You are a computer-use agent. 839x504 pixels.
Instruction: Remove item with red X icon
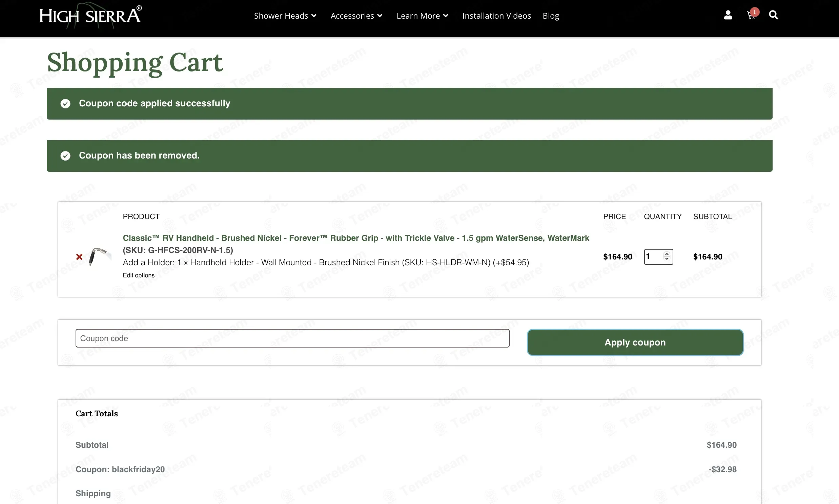pos(79,257)
